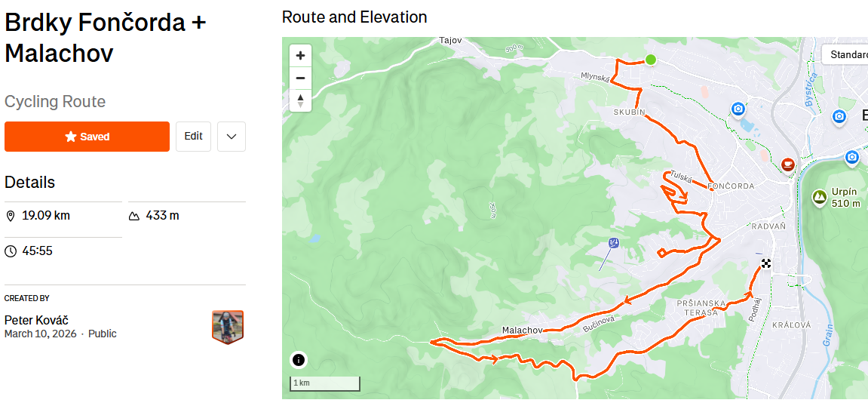This screenshot has height=406, width=868.
Task: Click the 45:55 estimated time stat
Action: (x=37, y=251)
